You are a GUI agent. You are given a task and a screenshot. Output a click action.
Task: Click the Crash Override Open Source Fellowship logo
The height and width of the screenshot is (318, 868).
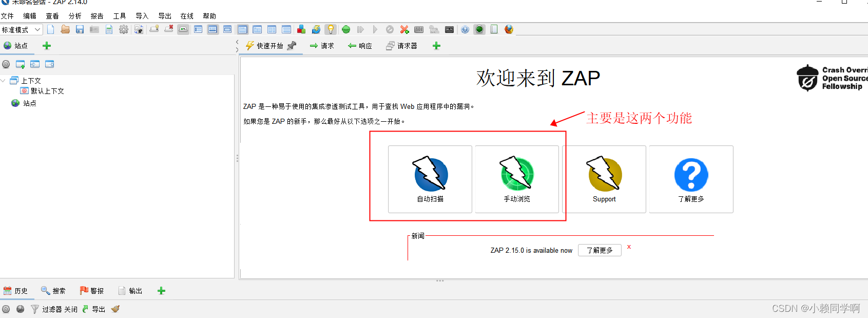[832, 78]
